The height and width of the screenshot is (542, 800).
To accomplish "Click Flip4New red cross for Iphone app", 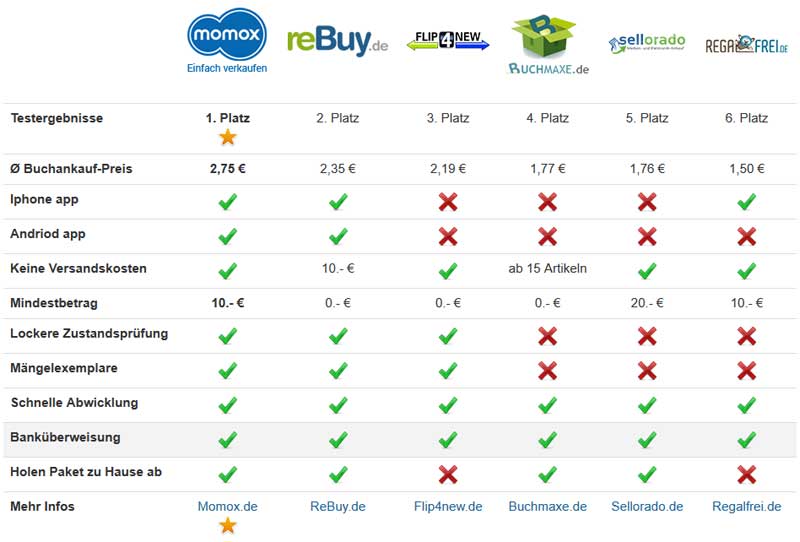I will [x=448, y=202].
